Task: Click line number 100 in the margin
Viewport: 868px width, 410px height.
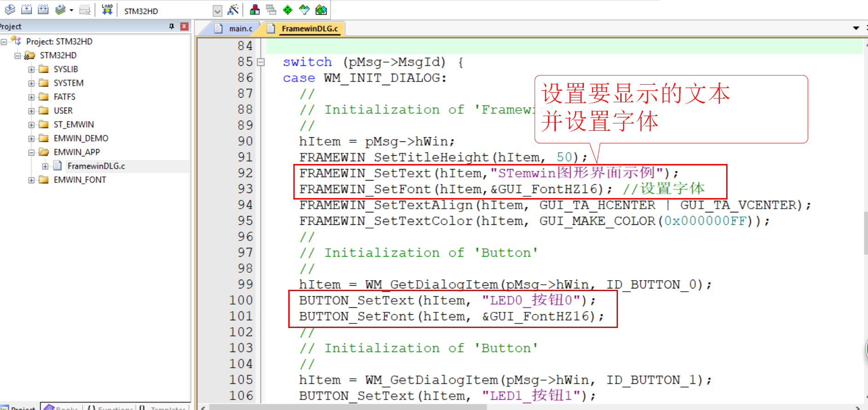Action: 241,300
